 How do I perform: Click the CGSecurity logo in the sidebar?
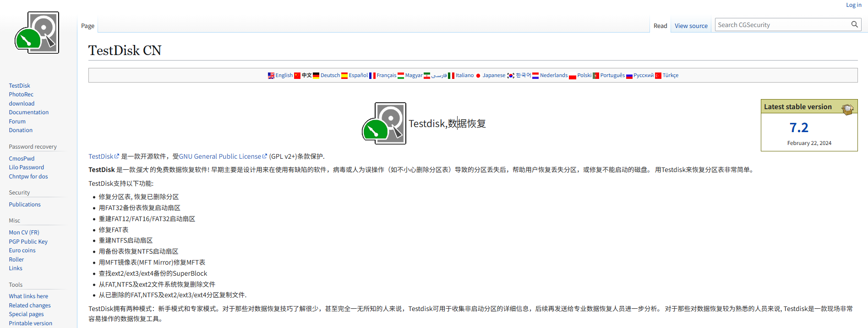pos(37,33)
